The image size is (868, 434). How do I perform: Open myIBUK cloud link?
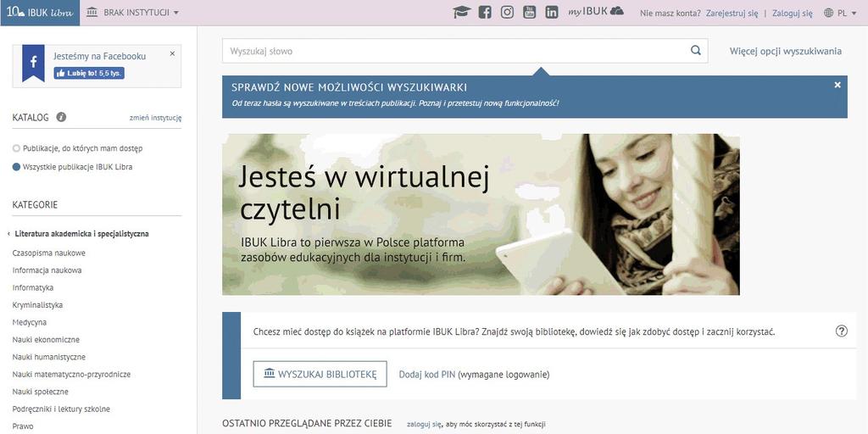point(596,12)
